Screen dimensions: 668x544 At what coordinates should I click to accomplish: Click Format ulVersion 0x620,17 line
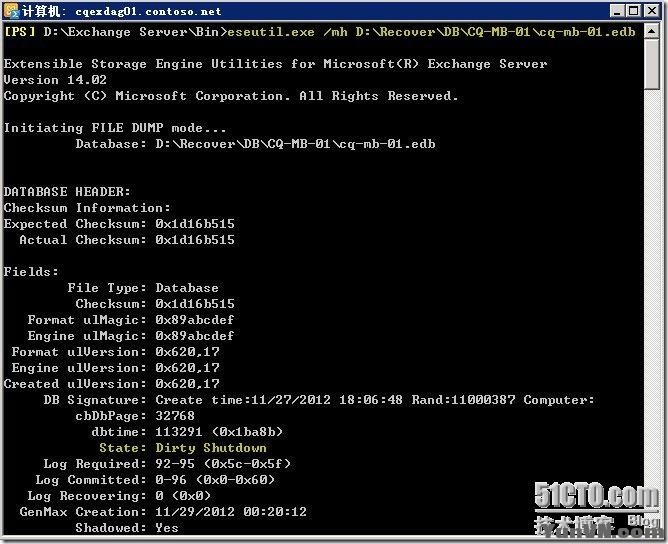115,351
